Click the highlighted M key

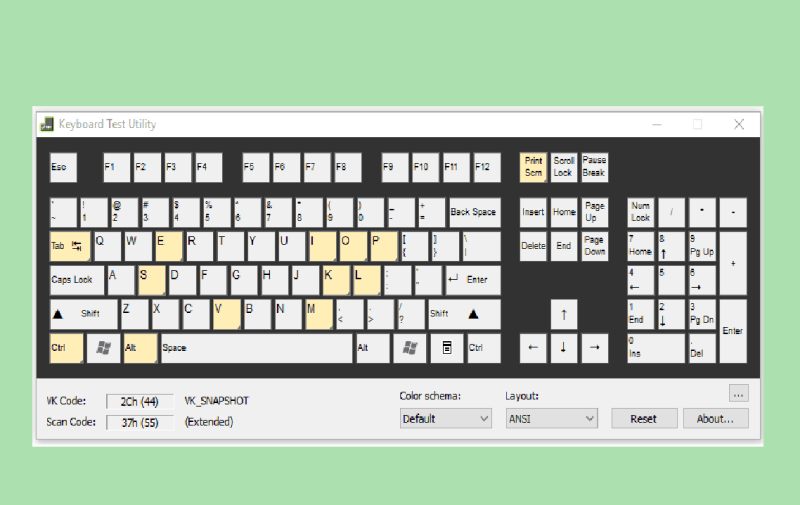319,314
